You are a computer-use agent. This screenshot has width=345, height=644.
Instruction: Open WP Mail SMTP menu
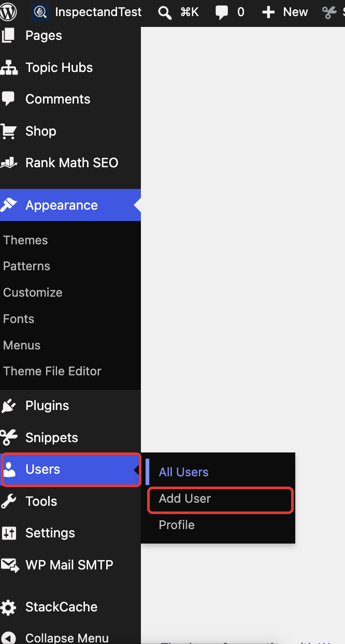coord(70,565)
